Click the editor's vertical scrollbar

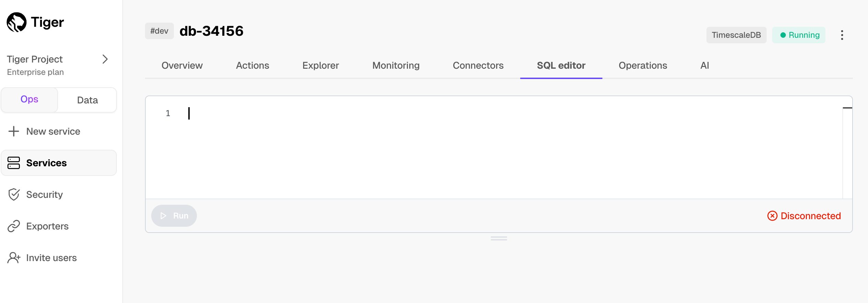847,151
